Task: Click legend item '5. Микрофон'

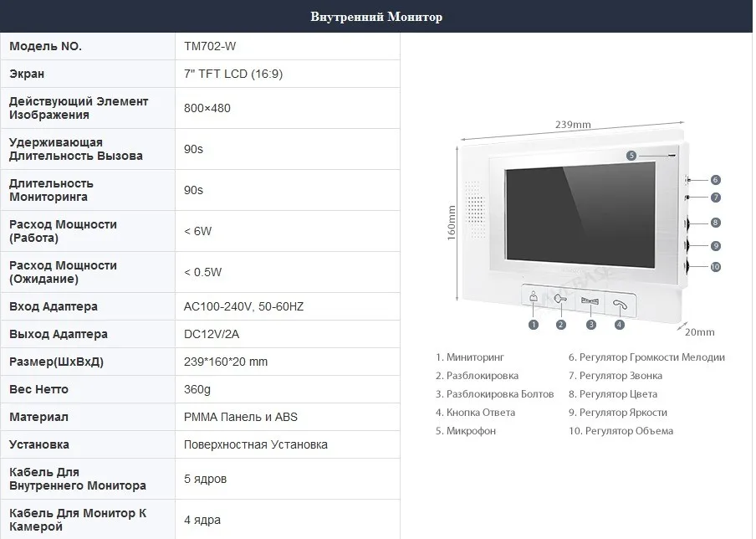Action: point(466,430)
